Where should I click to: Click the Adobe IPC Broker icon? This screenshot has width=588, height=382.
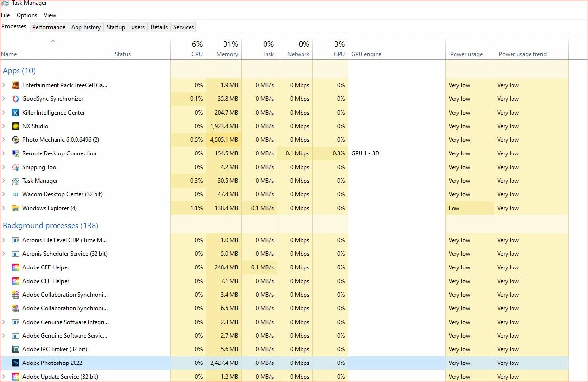click(x=15, y=349)
